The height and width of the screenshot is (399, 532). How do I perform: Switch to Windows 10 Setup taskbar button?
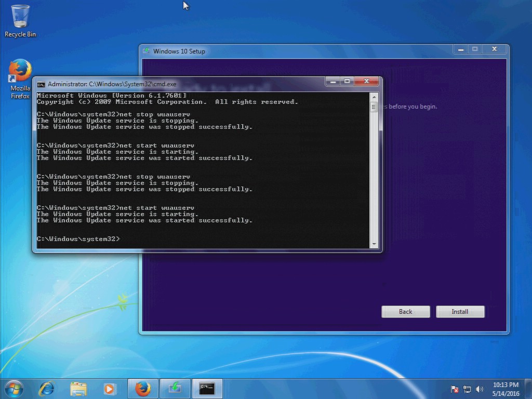pos(175,389)
